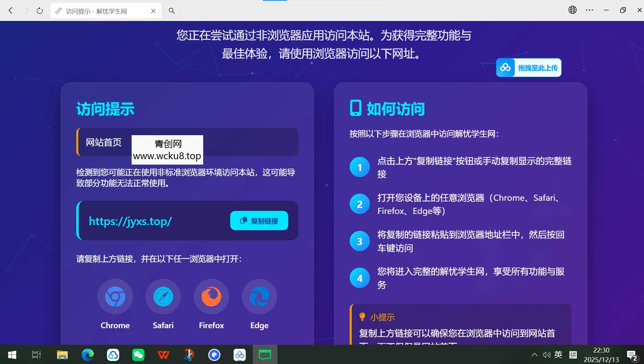The height and width of the screenshot is (364, 644).
Task: Click the https://jyxs.top/ link
Action: click(x=130, y=221)
